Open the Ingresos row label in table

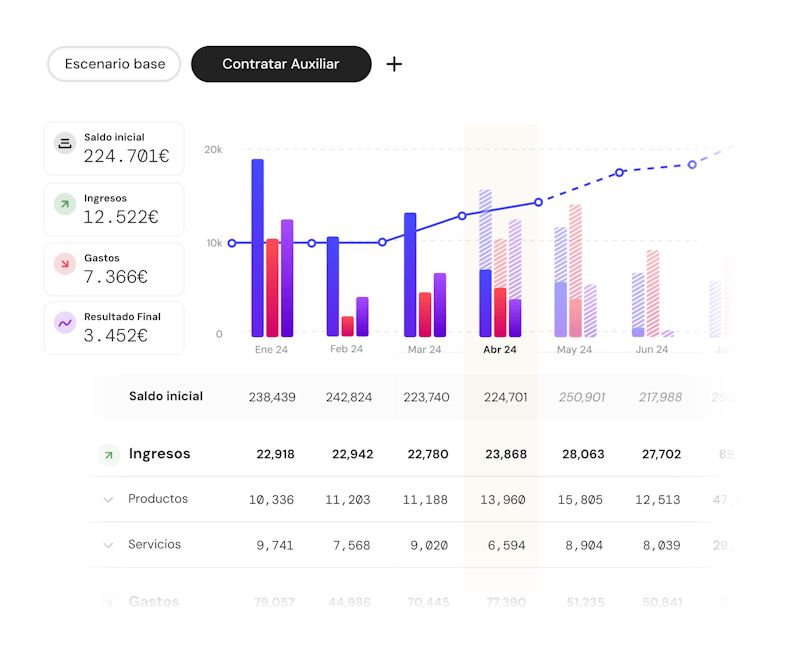pyautogui.click(x=159, y=454)
